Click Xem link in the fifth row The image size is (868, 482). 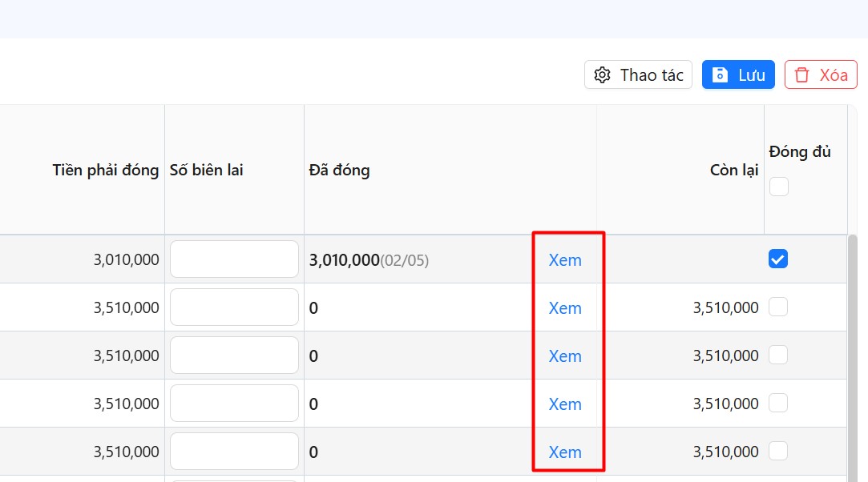[565, 452]
